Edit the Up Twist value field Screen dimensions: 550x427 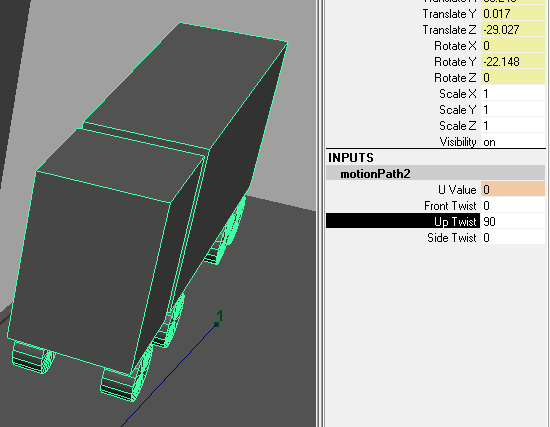[513, 221]
